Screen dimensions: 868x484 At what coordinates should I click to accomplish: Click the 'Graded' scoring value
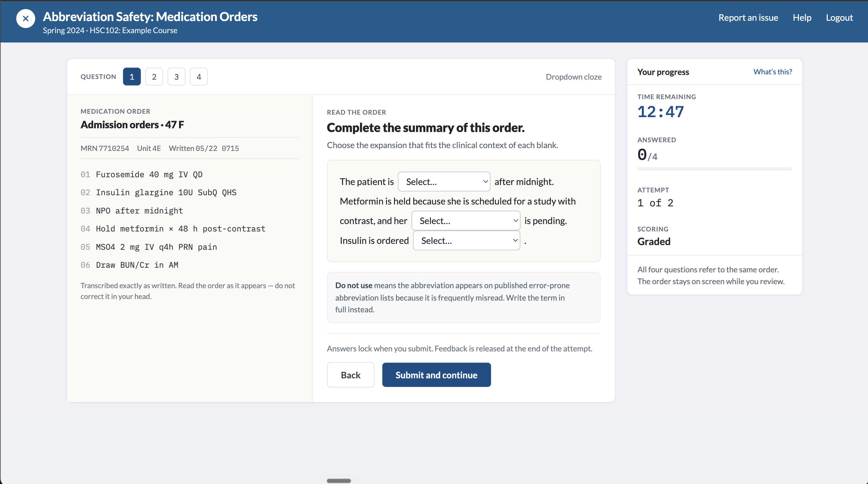[x=654, y=242]
